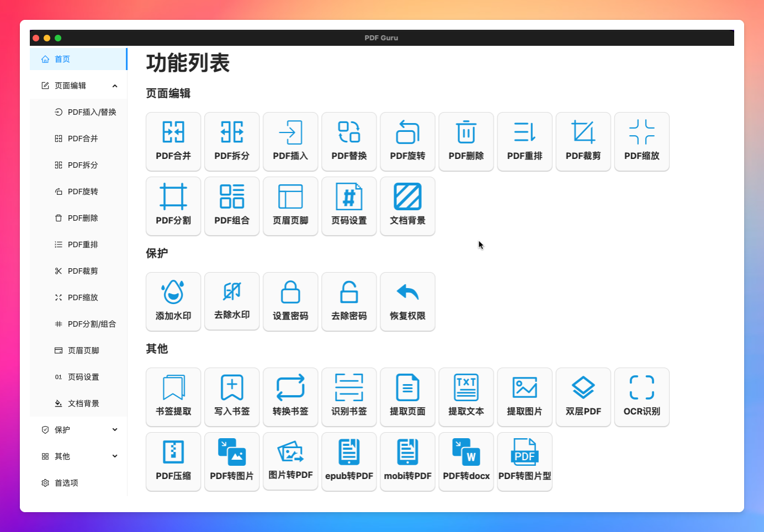Click the 写入书签 card
The image size is (764, 532).
click(x=232, y=397)
